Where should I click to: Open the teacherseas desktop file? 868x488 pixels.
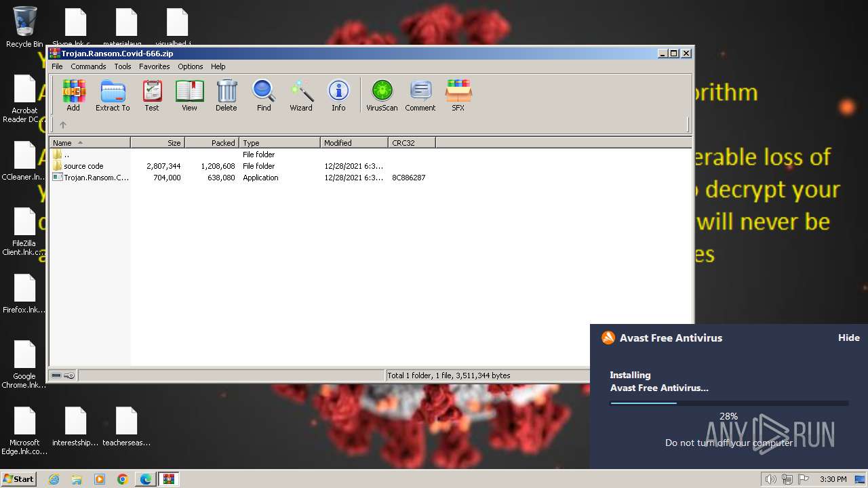click(x=126, y=426)
